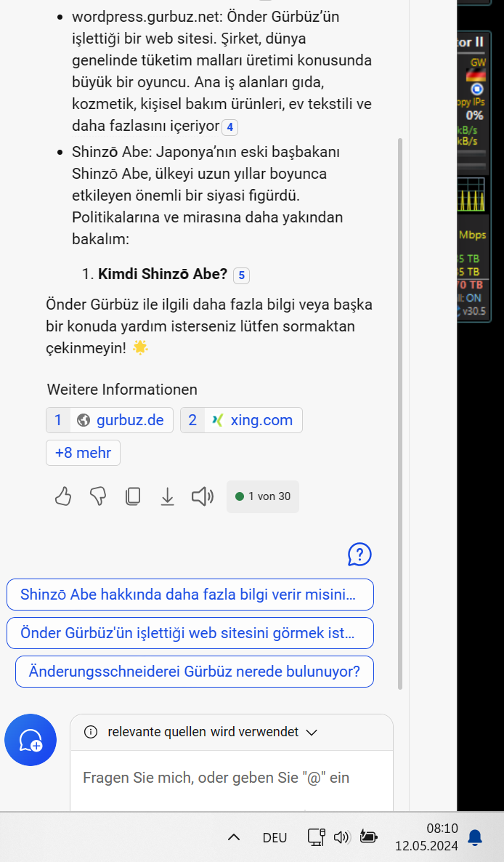Click the Fragen Sie mich input field
The width and height of the screenshot is (504, 862).
[x=232, y=778]
